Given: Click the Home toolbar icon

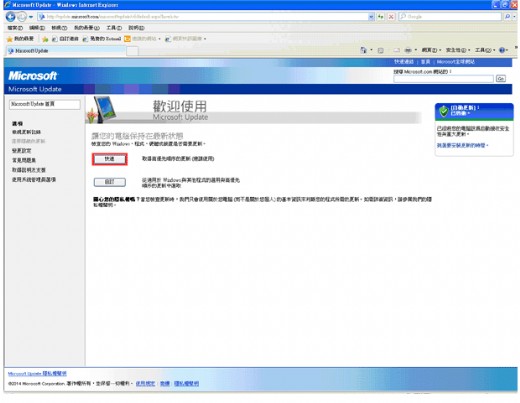Looking at the screenshot, I should point(363,50).
